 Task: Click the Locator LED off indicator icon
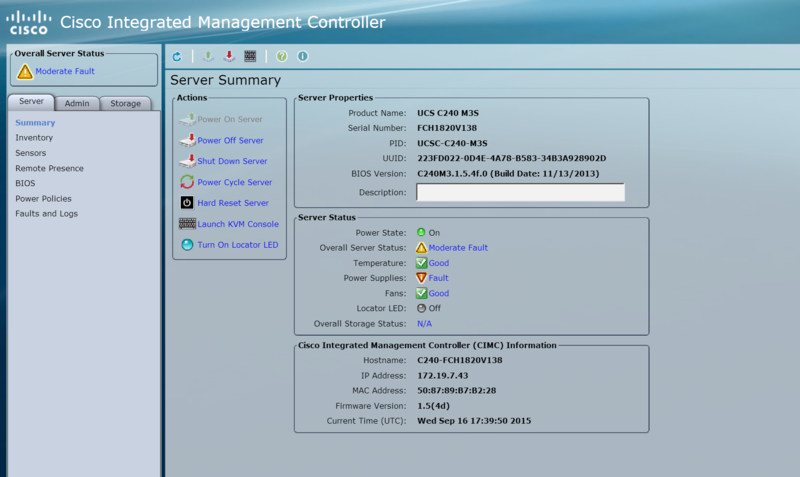pos(421,308)
